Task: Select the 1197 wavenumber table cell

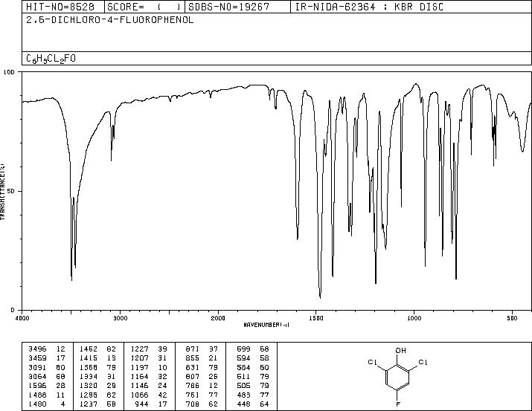Action: [139, 367]
